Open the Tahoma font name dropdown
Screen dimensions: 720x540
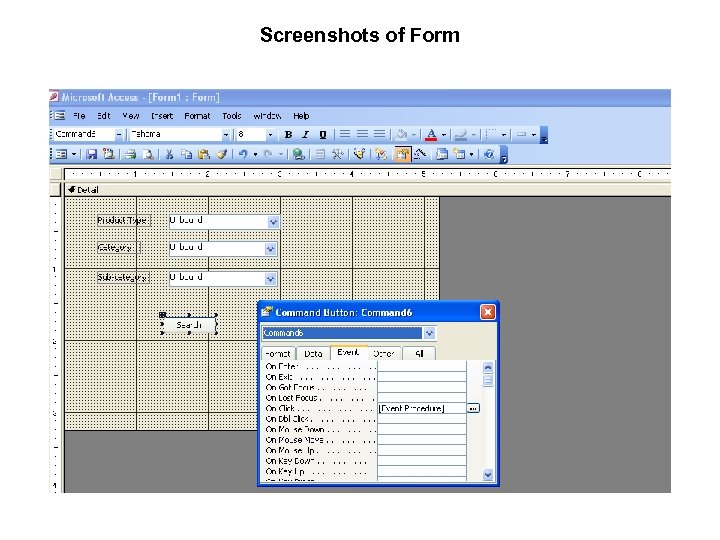point(225,135)
